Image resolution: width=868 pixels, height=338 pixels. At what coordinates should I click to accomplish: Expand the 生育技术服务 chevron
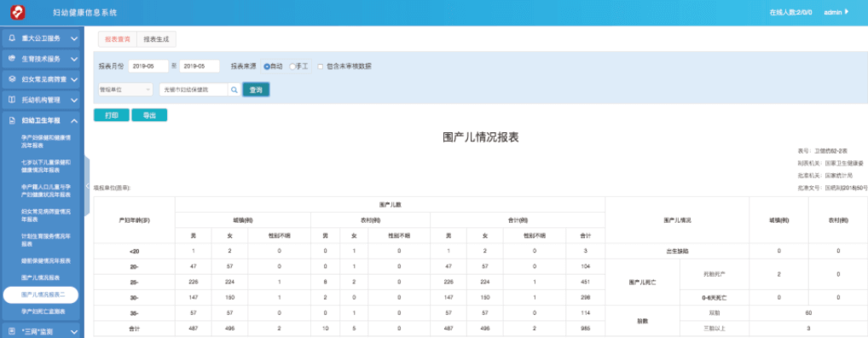pyautogui.click(x=74, y=59)
